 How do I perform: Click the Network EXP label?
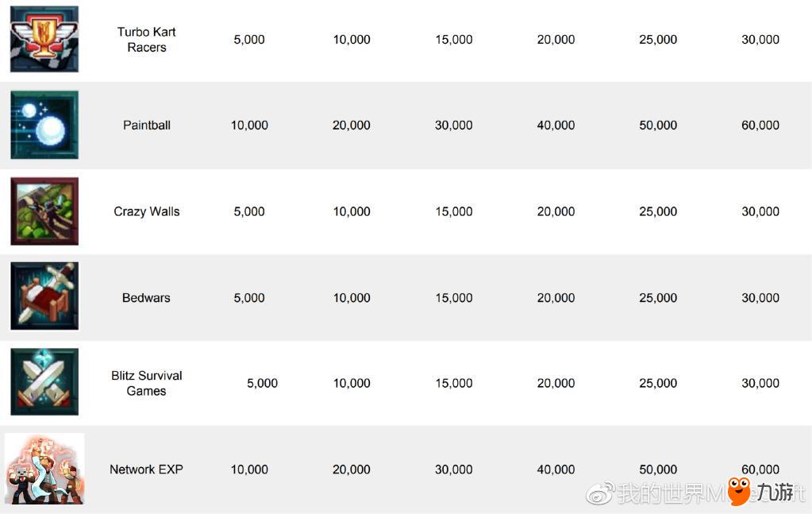[x=147, y=470]
